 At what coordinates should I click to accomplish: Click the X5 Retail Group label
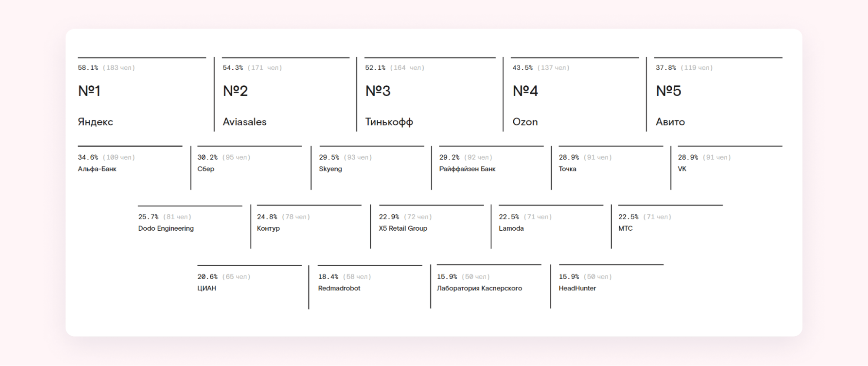tap(403, 229)
